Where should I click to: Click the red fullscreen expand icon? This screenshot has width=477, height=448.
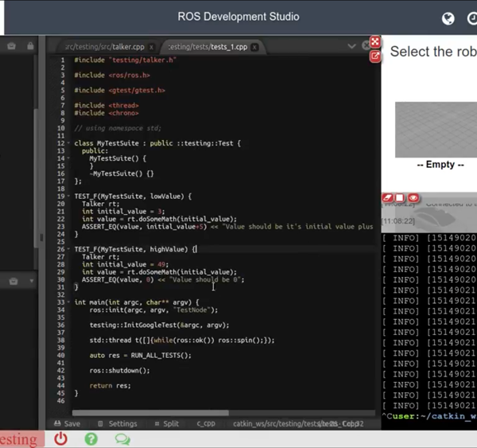point(375,42)
